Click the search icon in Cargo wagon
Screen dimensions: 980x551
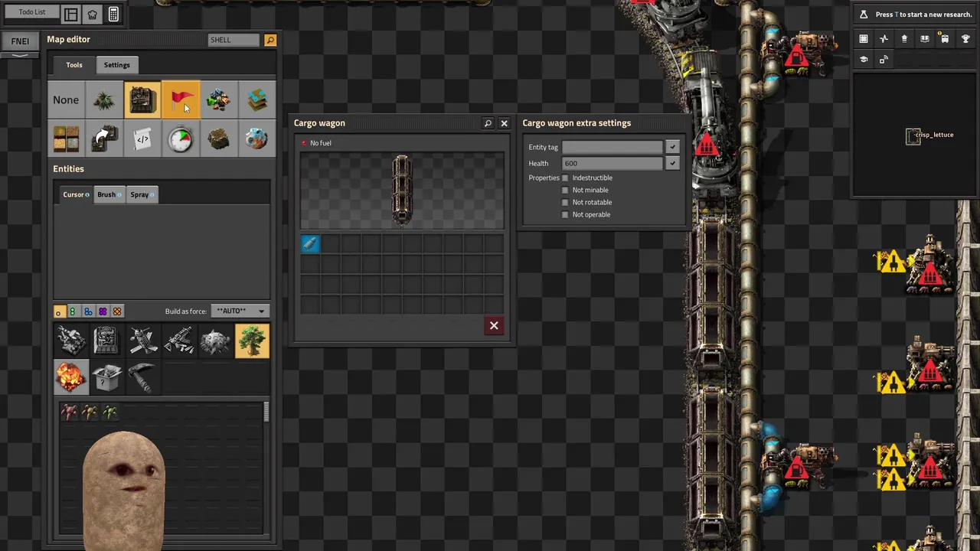coord(488,123)
